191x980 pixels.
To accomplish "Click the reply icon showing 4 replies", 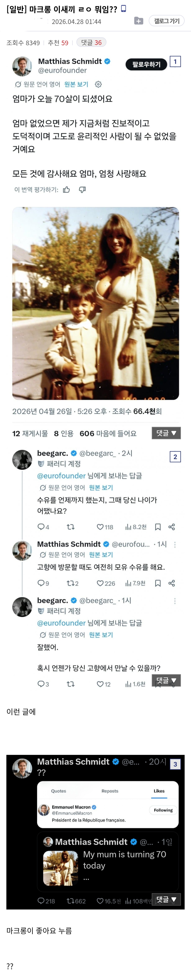I will 41,526.
